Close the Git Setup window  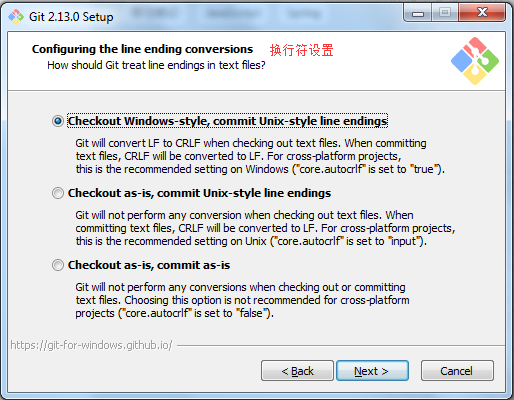point(482,13)
